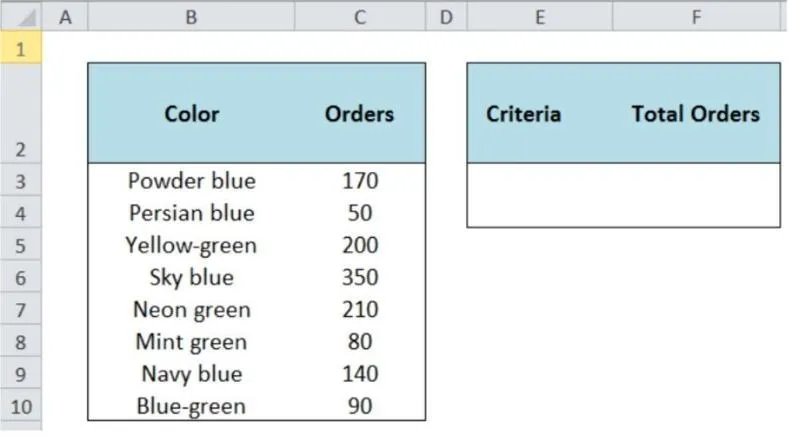Click the select-all corner triangle
Viewport: 789px width, 437px height.
[21, 17]
